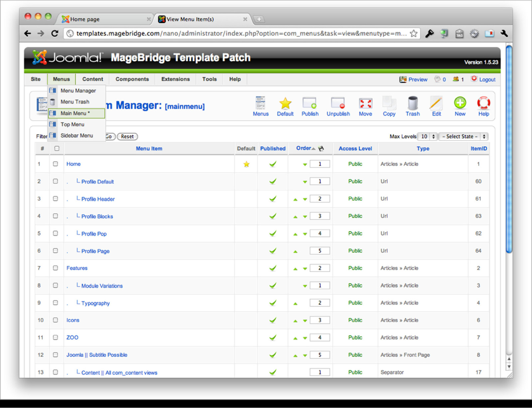Move Typography up with green arrow

coord(295,304)
